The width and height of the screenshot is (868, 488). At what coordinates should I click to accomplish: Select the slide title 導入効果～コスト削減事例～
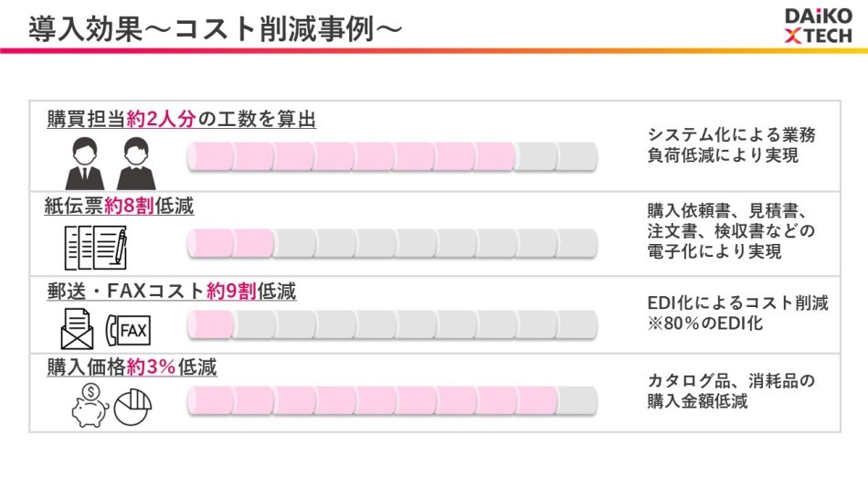coord(216,27)
